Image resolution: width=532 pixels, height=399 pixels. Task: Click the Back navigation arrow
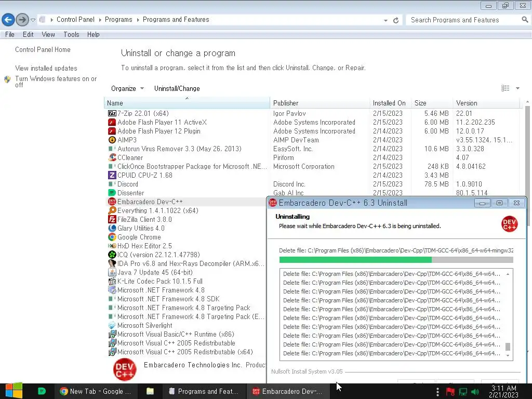click(8, 20)
